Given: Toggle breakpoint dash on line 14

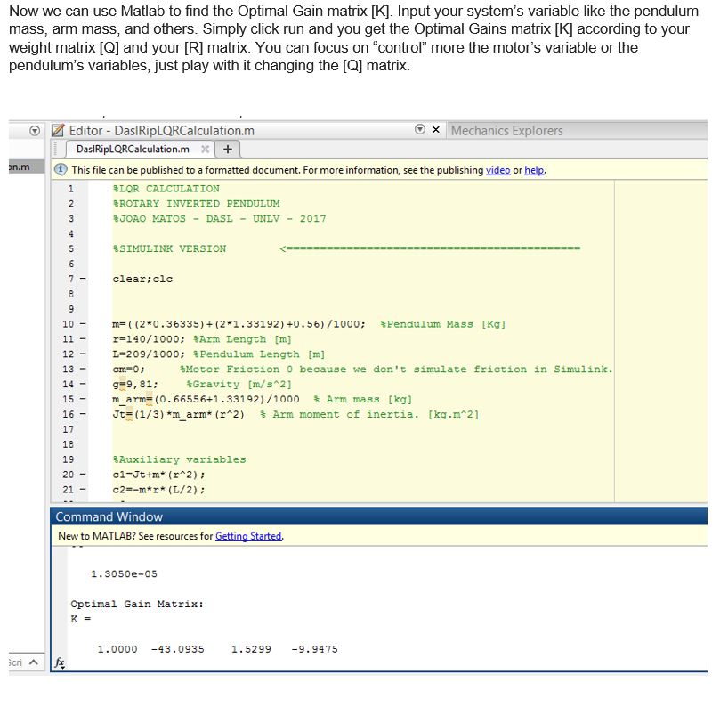Looking at the screenshot, I should (x=83, y=384).
